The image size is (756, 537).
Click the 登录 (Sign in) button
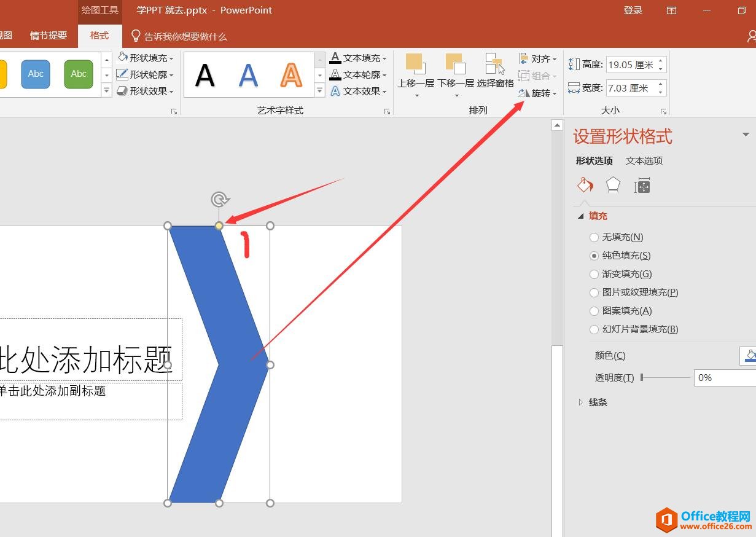(x=633, y=10)
